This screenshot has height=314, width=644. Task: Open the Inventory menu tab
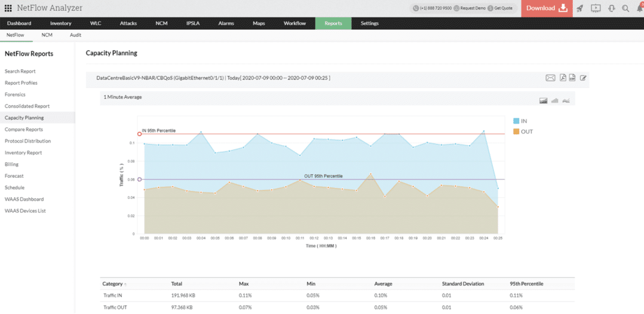coord(60,23)
